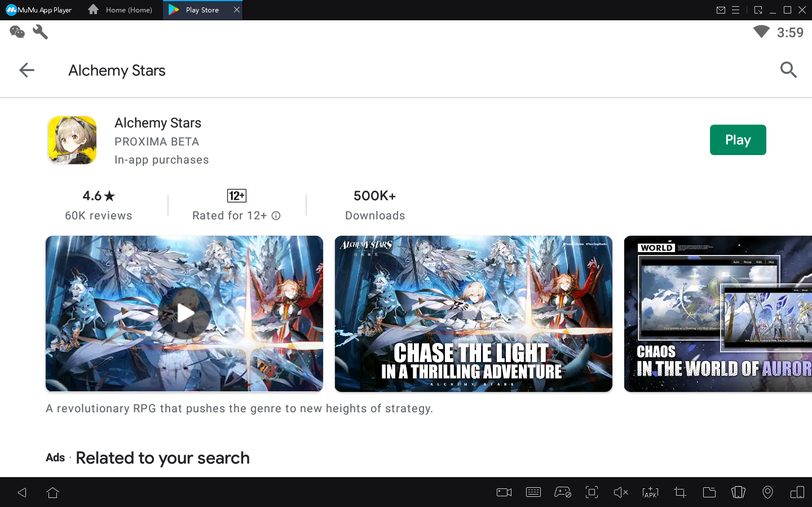Switch to the Home (Home) tab
812x507 pixels.
pyautogui.click(x=121, y=10)
